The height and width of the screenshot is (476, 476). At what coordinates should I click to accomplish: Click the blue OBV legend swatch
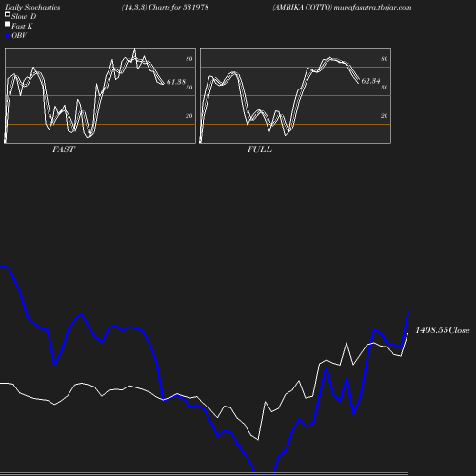coord(8,36)
